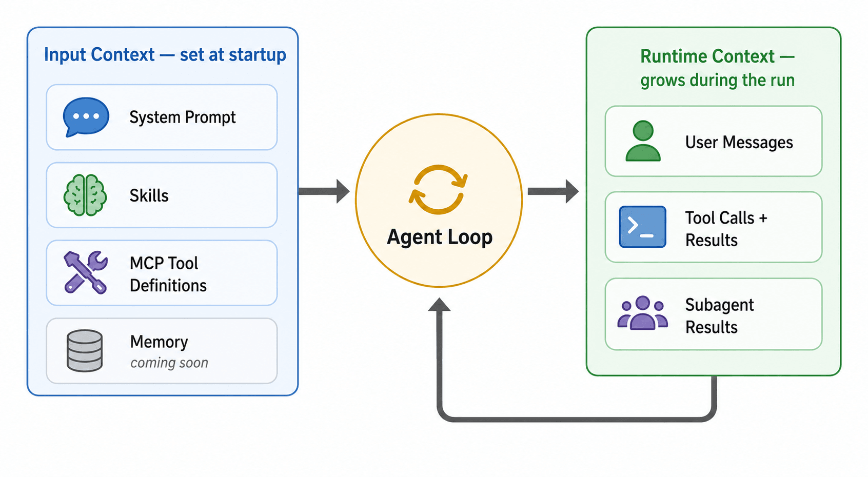Click the green brain Skills icon

coord(85,195)
